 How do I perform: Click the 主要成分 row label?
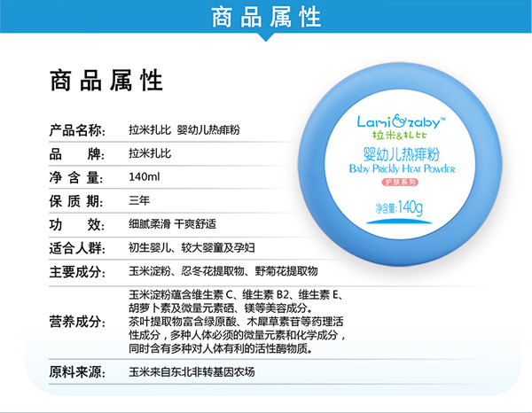(78, 271)
